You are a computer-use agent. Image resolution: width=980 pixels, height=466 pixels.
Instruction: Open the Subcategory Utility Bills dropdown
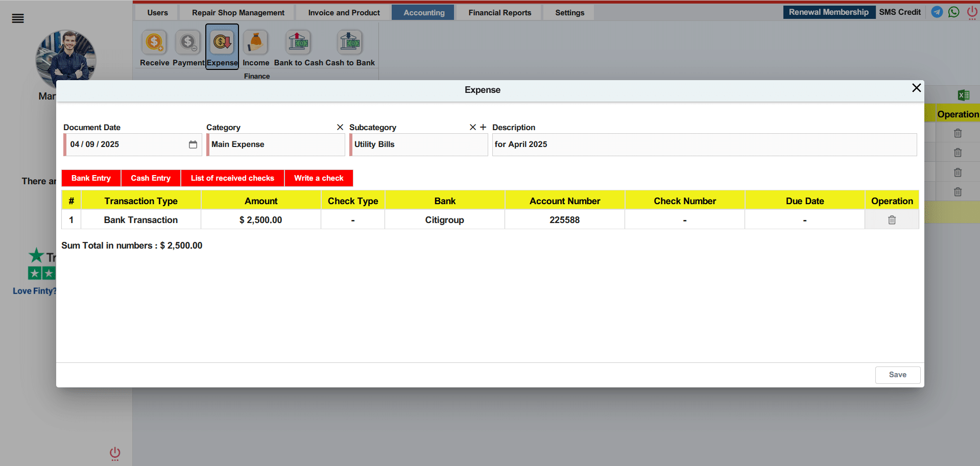[x=419, y=144]
